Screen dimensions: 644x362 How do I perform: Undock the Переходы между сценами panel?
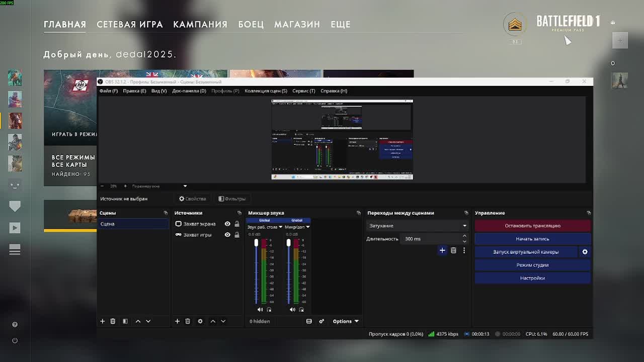[466, 213]
